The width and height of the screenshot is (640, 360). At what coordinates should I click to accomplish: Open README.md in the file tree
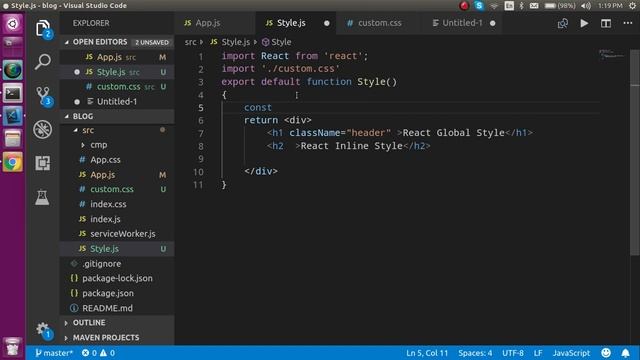[x=117, y=308]
